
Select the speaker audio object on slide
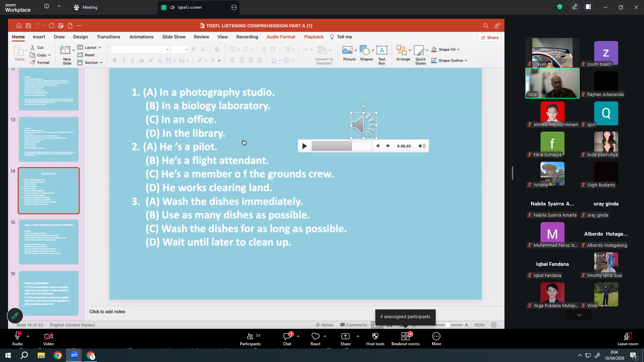tap(364, 125)
